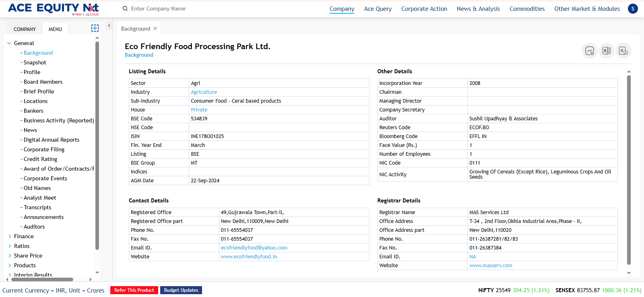
Task: Open the user profile avatar
Action: click(633, 8)
